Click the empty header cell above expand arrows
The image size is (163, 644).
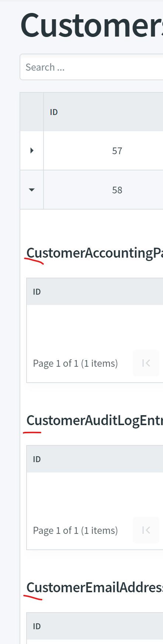[x=32, y=112]
